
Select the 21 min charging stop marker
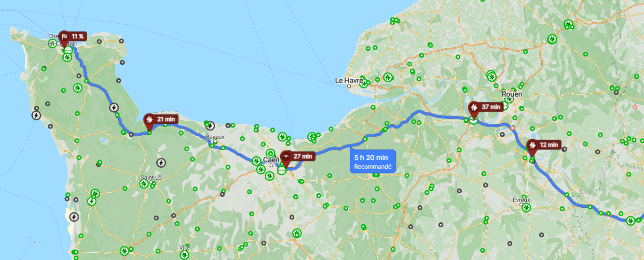click(x=161, y=119)
